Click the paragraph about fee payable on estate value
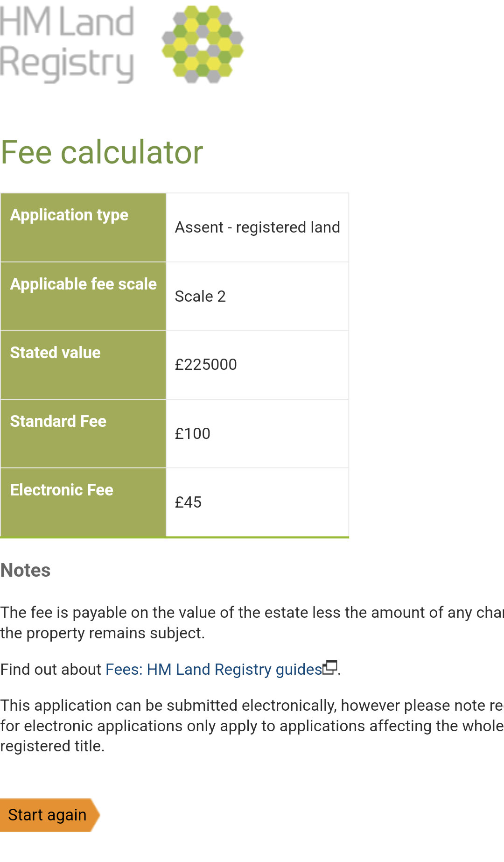Viewport: 504px width, 862px height. pos(252,622)
